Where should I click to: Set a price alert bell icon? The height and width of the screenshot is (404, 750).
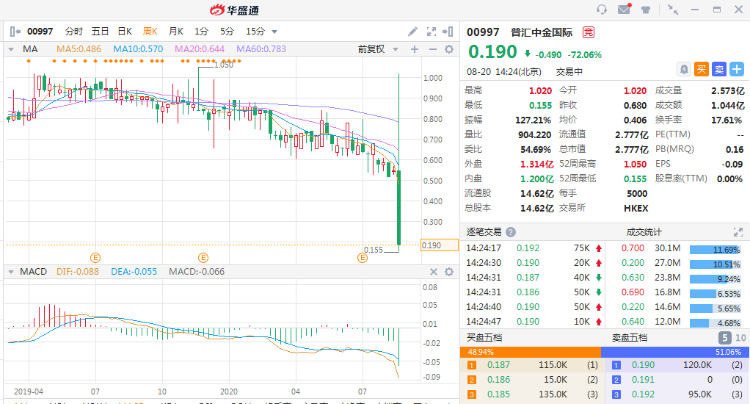[684, 70]
